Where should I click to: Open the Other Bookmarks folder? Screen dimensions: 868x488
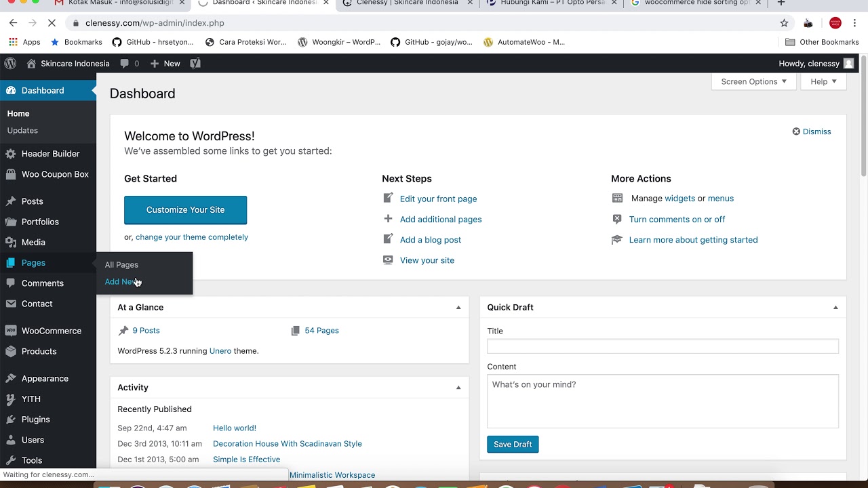(822, 42)
